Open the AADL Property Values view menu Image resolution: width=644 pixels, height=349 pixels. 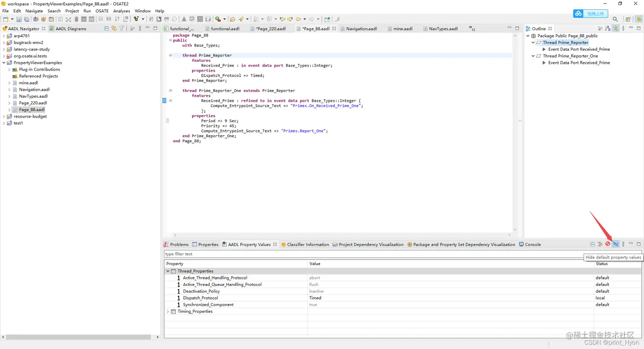(x=623, y=244)
